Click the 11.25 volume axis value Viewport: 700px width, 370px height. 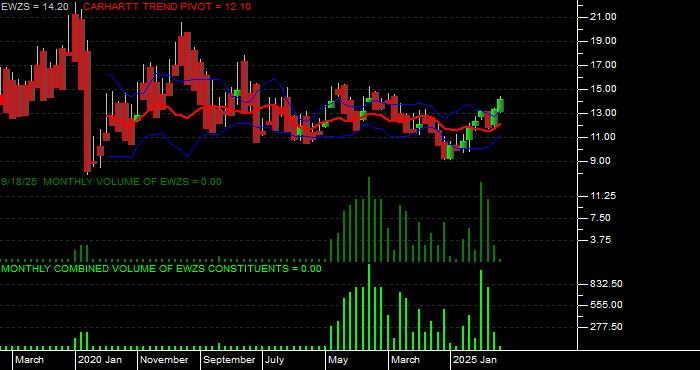pyautogui.click(x=604, y=196)
